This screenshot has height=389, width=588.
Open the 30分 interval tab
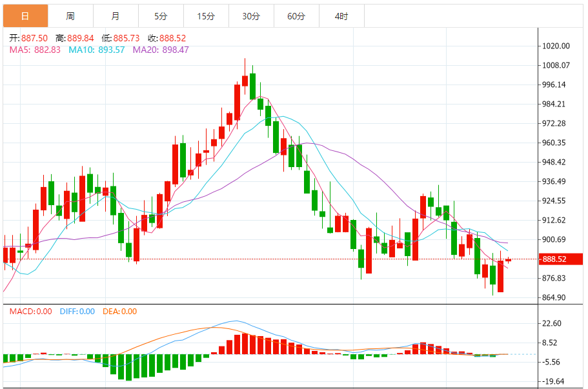tap(251, 15)
